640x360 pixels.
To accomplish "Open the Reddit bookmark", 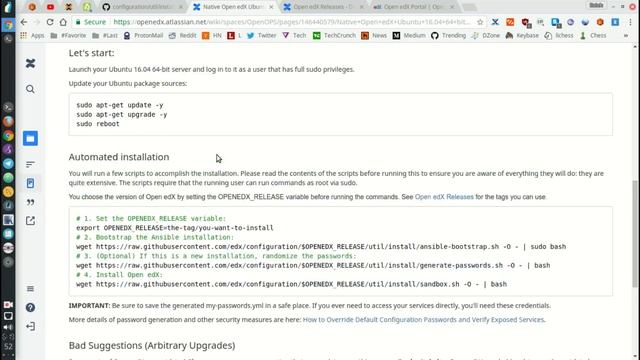I will 182,36.
